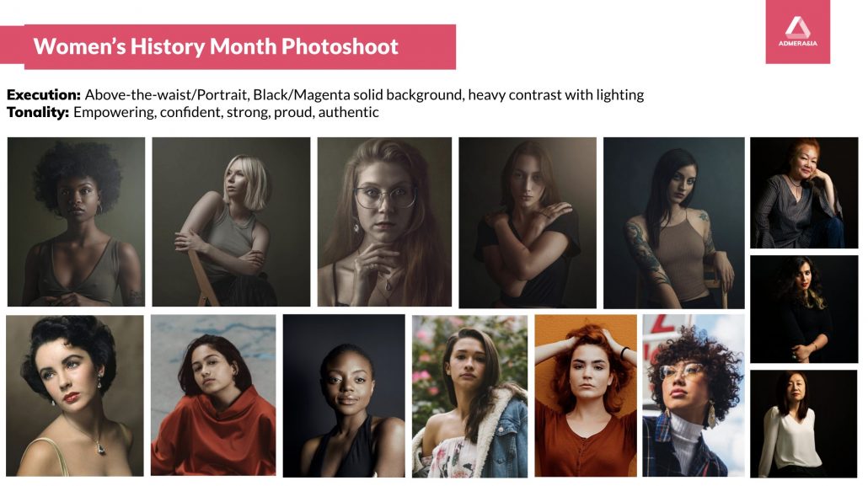Click the bold Execution label
The width and height of the screenshot is (868, 486).
point(44,94)
